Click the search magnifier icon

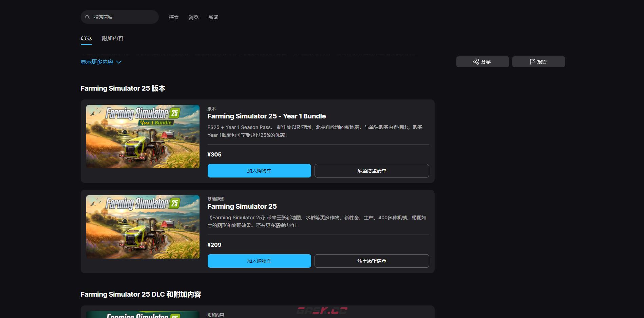coord(88,17)
